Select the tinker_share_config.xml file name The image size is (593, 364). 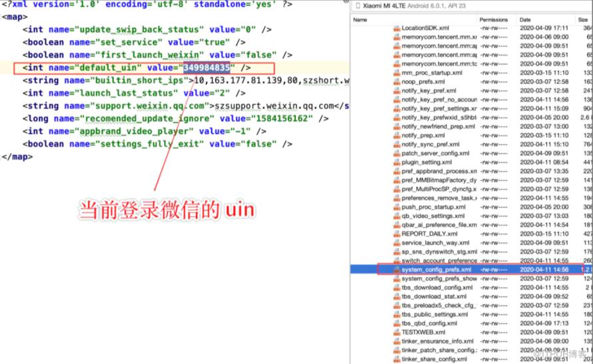point(434,359)
